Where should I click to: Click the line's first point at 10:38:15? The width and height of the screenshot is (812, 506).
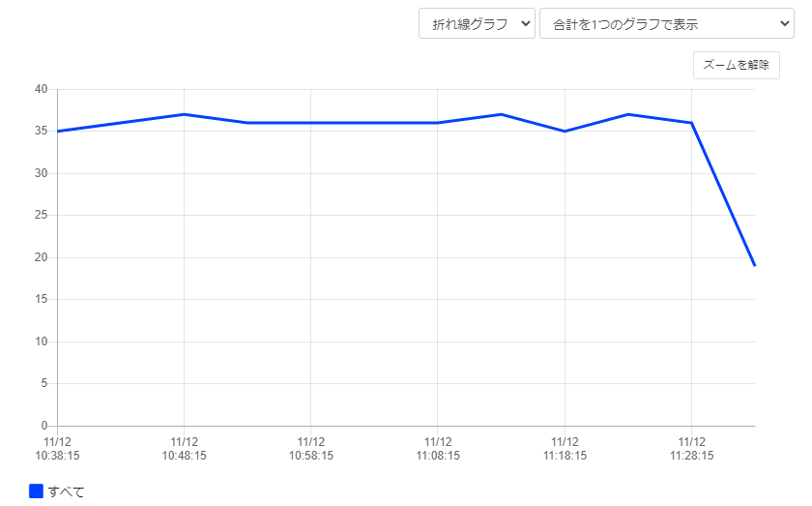[58, 131]
